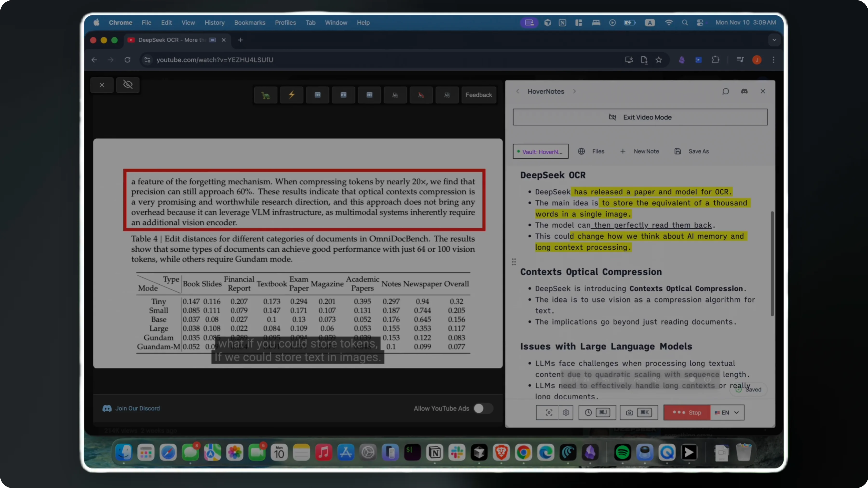Click Exit Video Mode button
This screenshot has width=868, height=488.
click(x=640, y=117)
